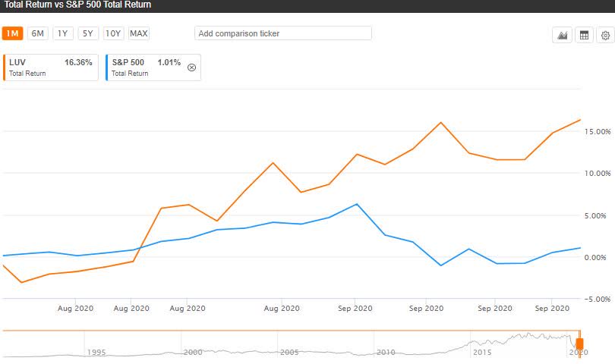This screenshot has height=364, width=615.
Task: Switch to the 6M time range
Action: tap(36, 33)
